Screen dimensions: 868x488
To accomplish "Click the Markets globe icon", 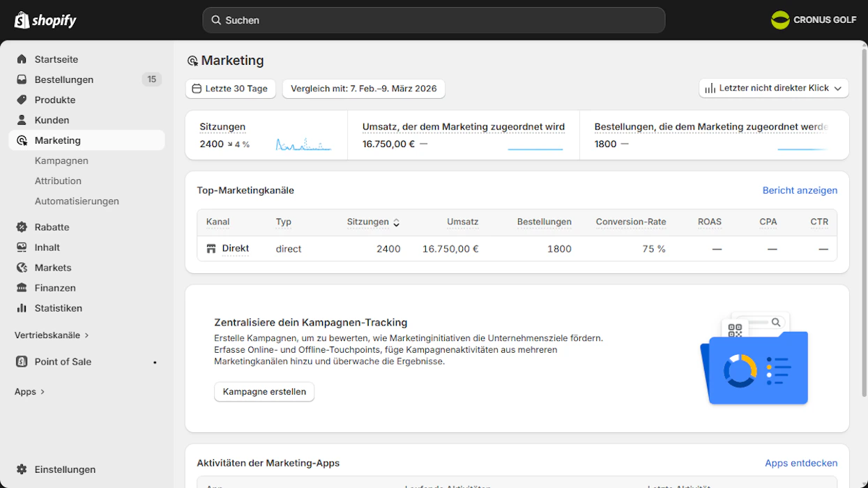I will pos(22,268).
